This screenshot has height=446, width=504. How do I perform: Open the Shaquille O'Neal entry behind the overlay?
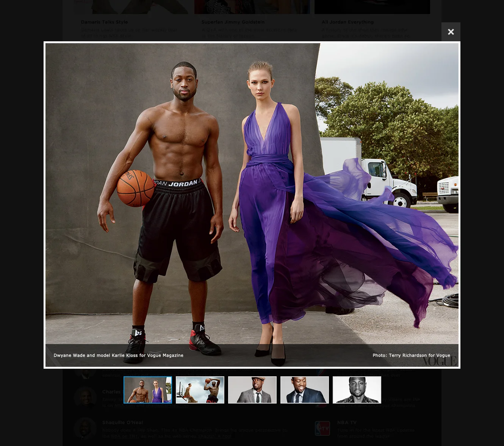[122, 423]
